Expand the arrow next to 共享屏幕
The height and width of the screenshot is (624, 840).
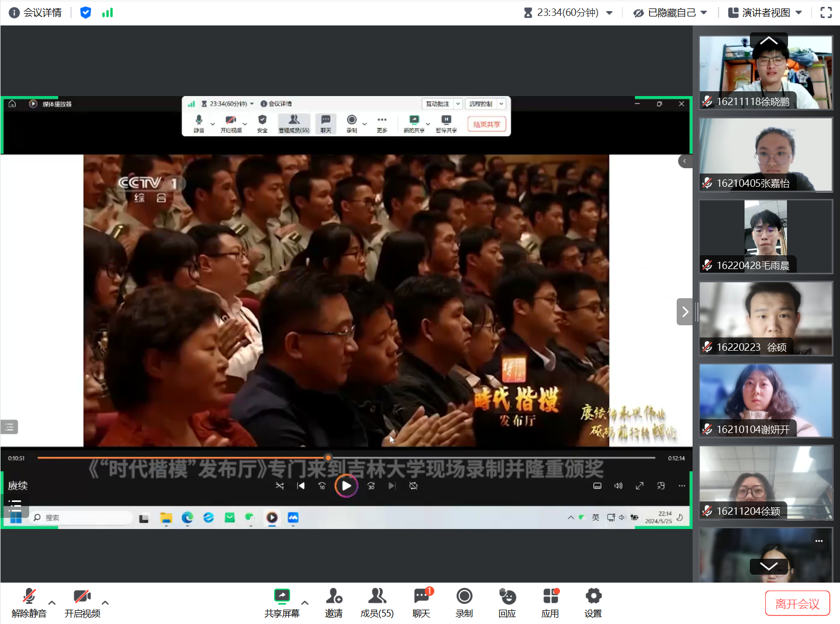[305, 603]
